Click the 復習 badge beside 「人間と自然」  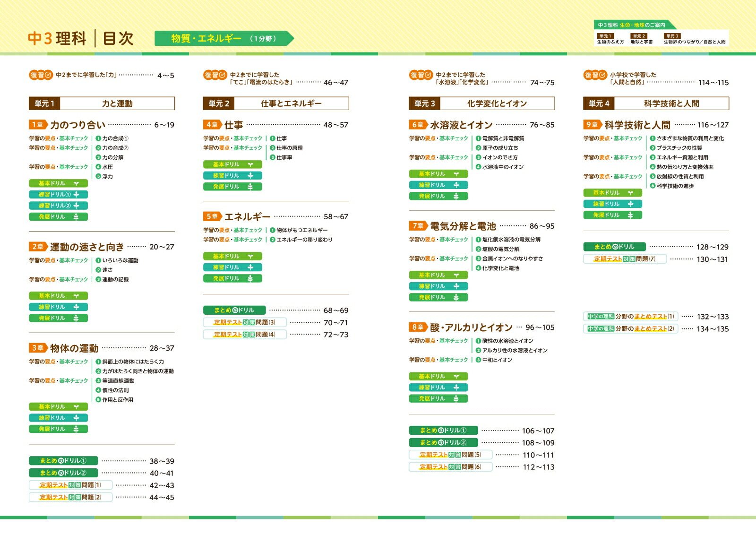pyautogui.click(x=595, y=75)
